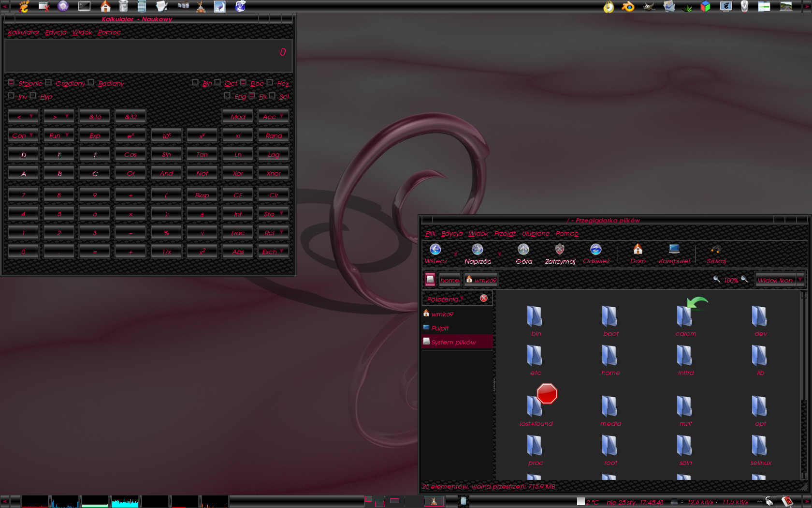This screenshot has height=508, width=812.
Task: Switch calculator to Hex base
Action: pyautogui.click(x=278, y=83)
